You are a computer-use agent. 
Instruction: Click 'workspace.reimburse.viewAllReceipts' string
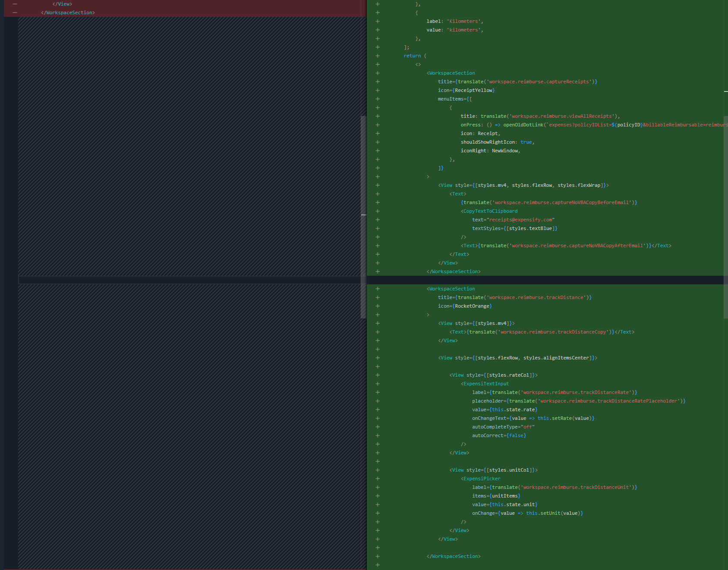point(562,116)
